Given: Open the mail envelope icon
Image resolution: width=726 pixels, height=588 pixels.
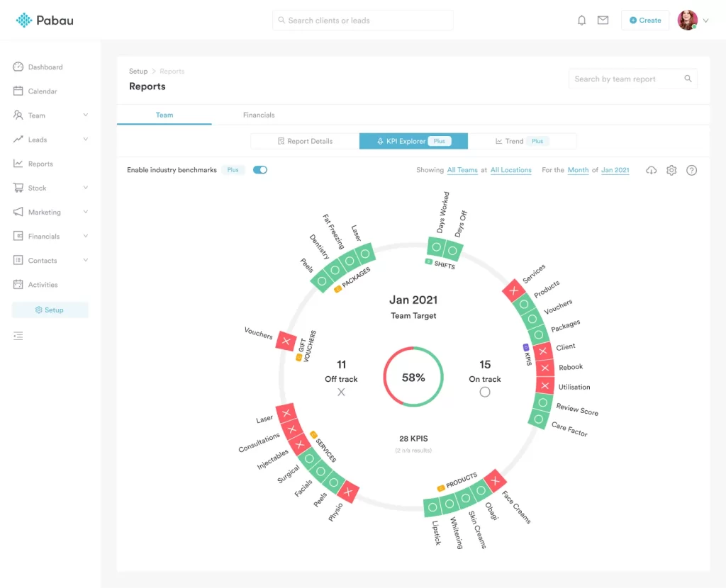Looking at the screenshot, I should (603, 21).
